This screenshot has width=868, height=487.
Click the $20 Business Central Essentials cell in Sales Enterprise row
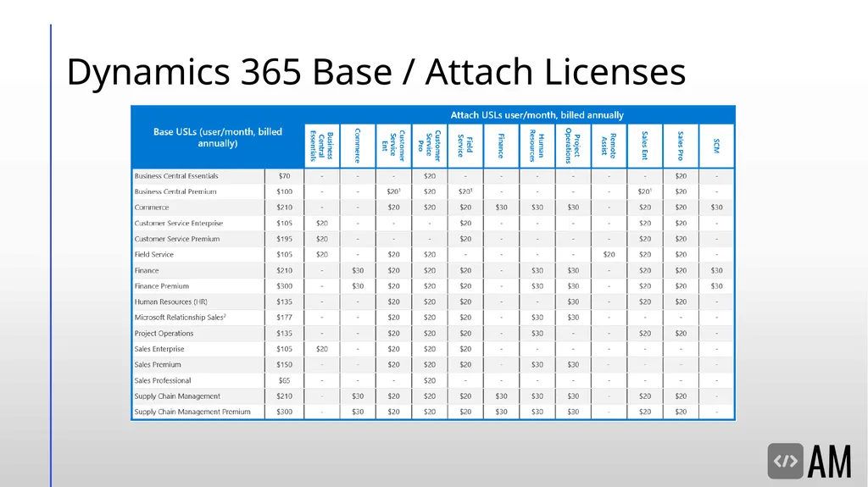pyautogui.click(x=321, y=349)
